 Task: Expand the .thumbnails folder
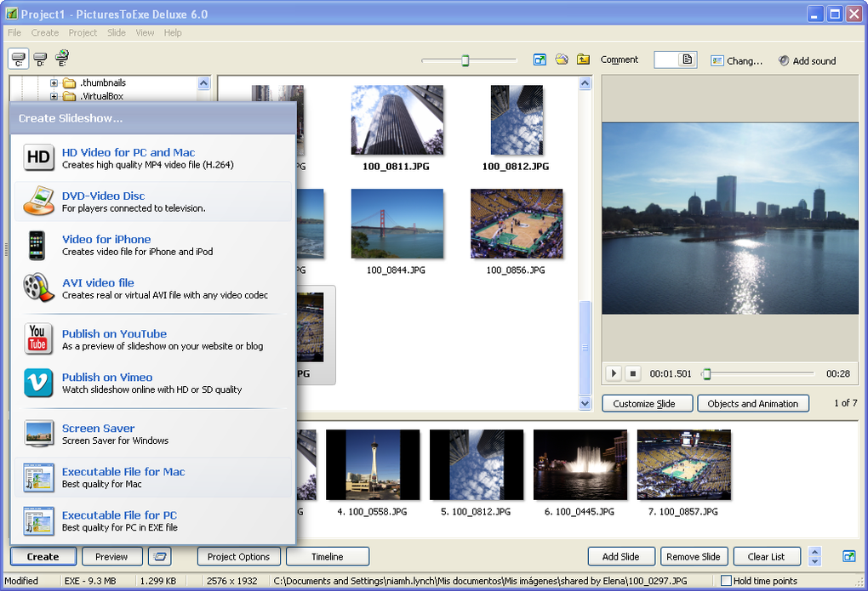(x=54, y=83)
